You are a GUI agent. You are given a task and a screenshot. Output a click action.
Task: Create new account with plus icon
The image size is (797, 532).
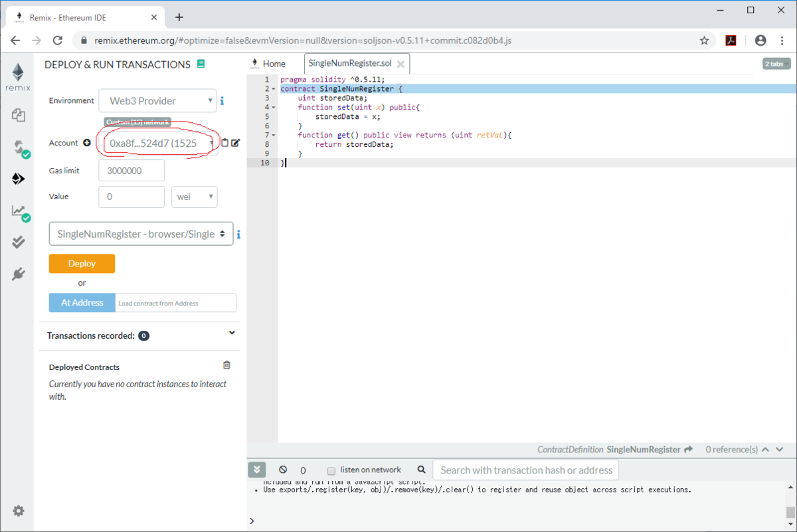tap(86, 143)
